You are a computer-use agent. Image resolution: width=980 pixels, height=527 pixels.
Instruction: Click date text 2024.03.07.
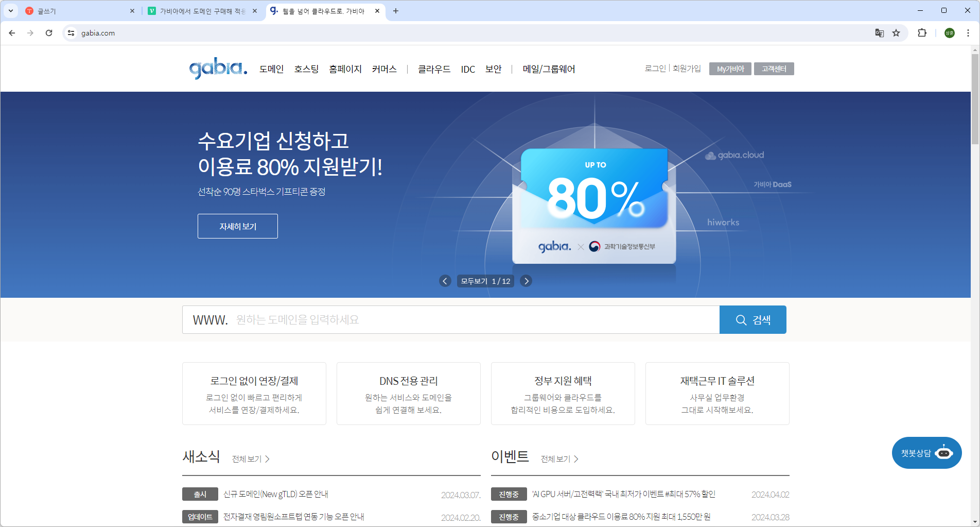(x=461, y=495)
